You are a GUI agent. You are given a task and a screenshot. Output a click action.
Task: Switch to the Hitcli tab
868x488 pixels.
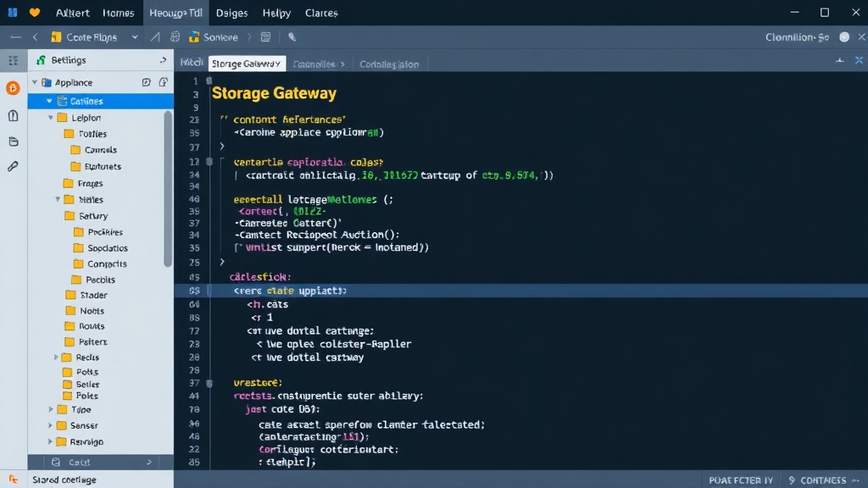pyautogui.click(x=192, y=63)
